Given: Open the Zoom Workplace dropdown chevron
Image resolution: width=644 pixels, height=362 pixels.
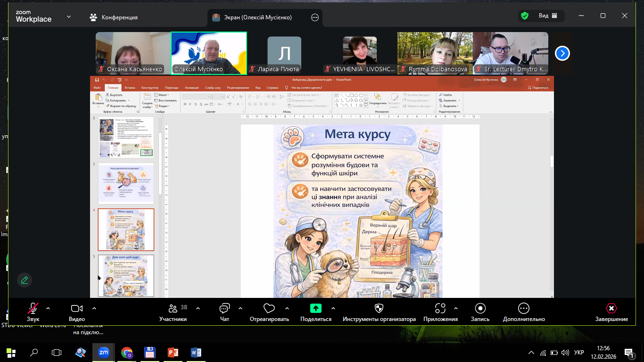Looking at the screenshot, I should pos(69,16).
